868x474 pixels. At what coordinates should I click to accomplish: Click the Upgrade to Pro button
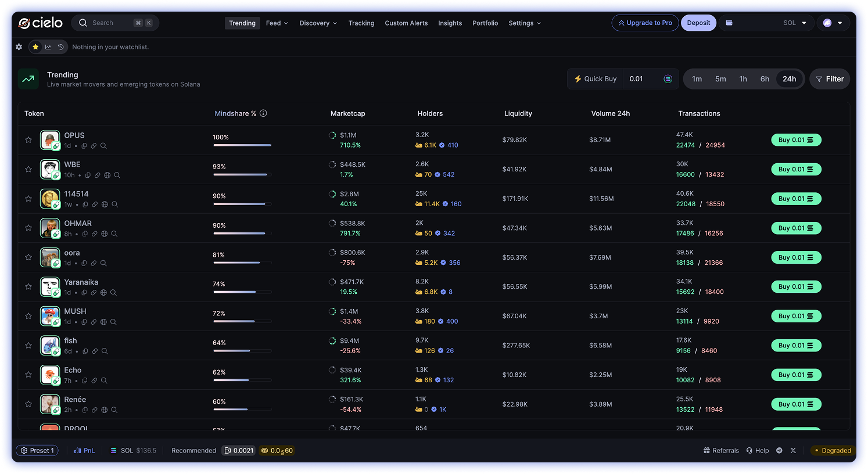tap(645, 23)
